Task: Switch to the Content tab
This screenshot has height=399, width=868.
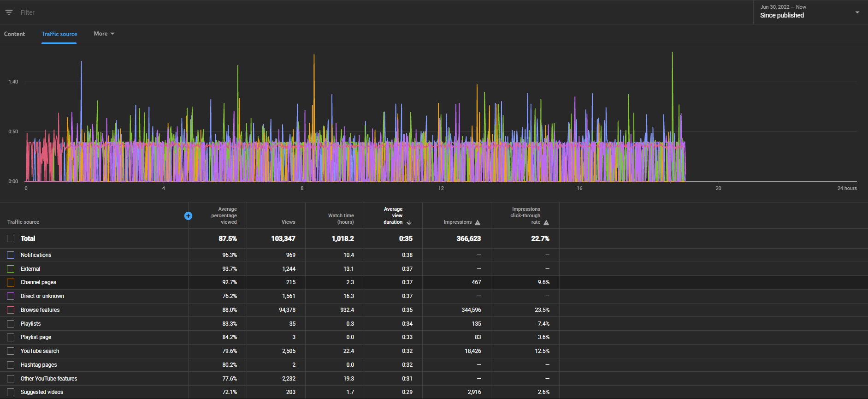Action: pos(15,34)
